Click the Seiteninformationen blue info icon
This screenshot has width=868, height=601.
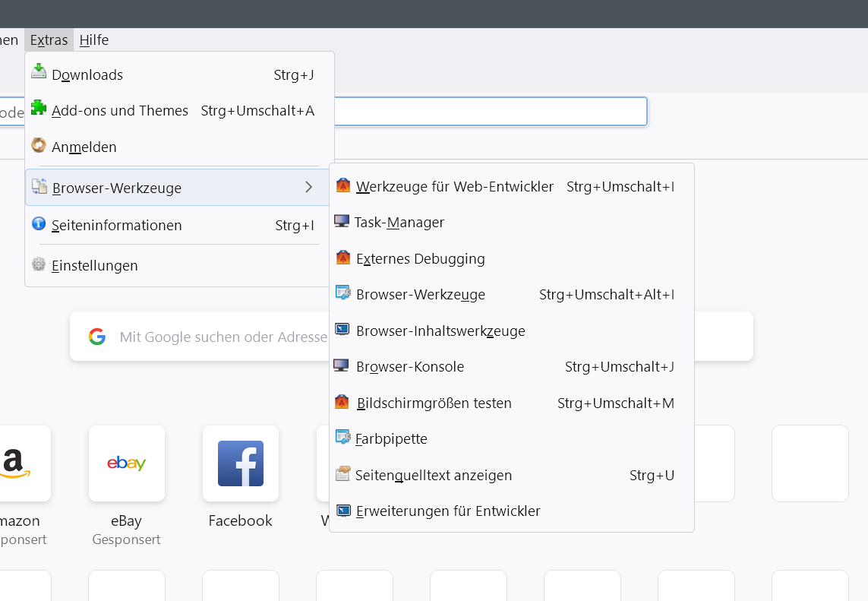pos(39,224)
